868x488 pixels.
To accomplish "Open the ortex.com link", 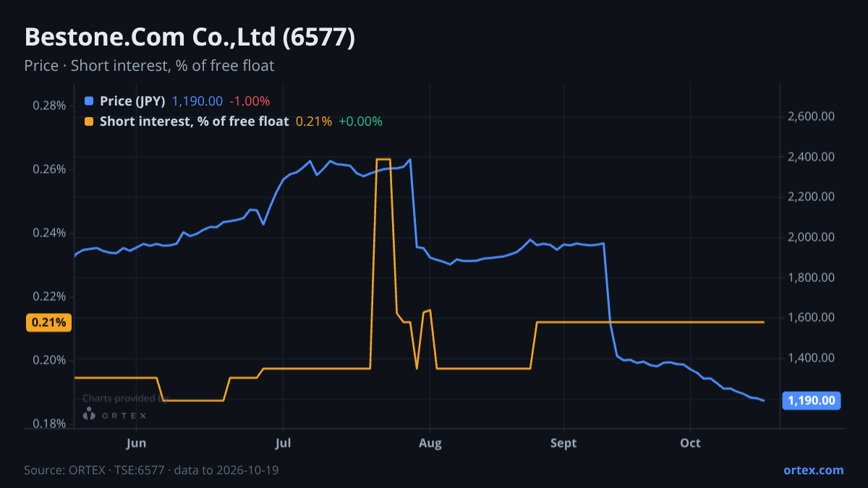I will coord(813,470).
